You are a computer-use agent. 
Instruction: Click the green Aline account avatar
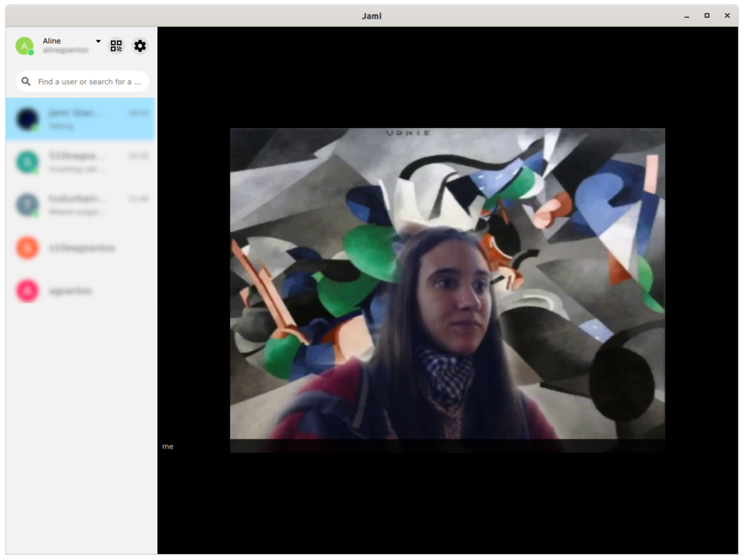click(25, 46)
